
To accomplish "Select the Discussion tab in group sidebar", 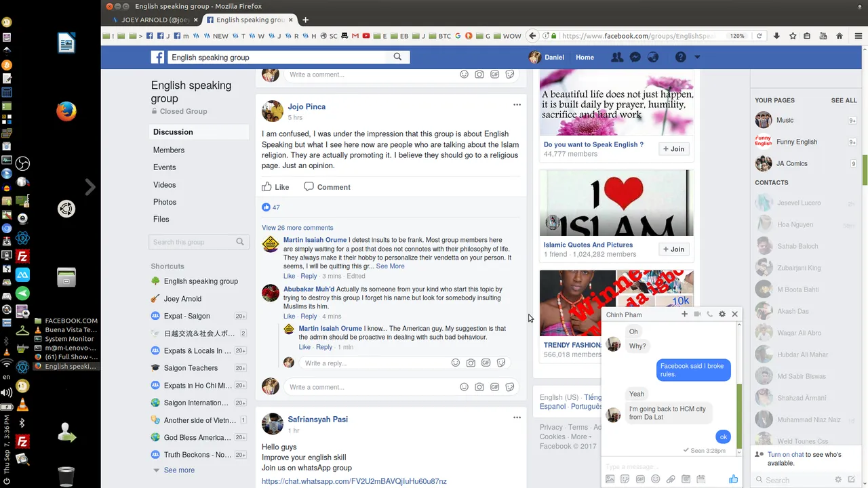I will click(199, 132).
